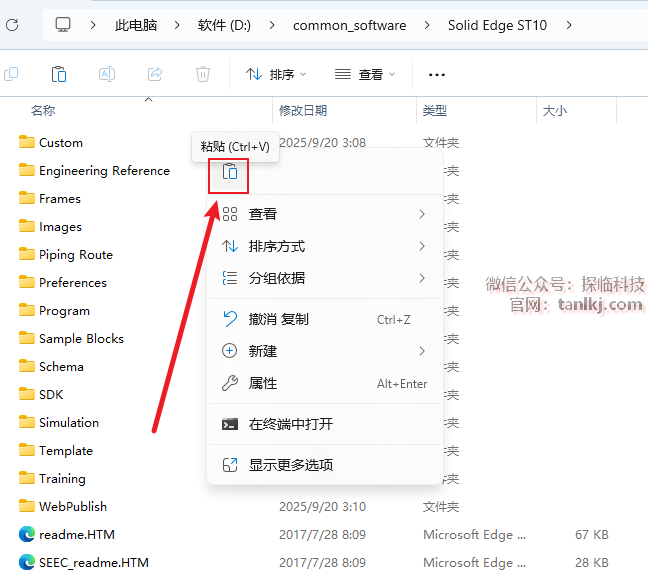The height and width of the screenshot is (581, 648).
Task: Click the computer monitor icon in breadcrumb
Action: 63,25
